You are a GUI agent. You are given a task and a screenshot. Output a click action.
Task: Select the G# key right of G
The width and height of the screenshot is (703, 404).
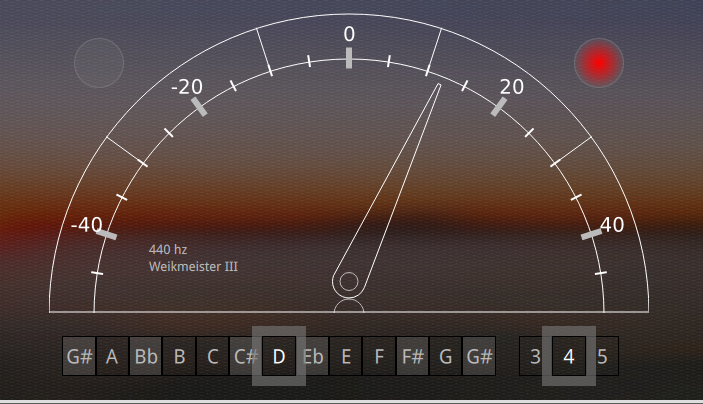[479, 356]
